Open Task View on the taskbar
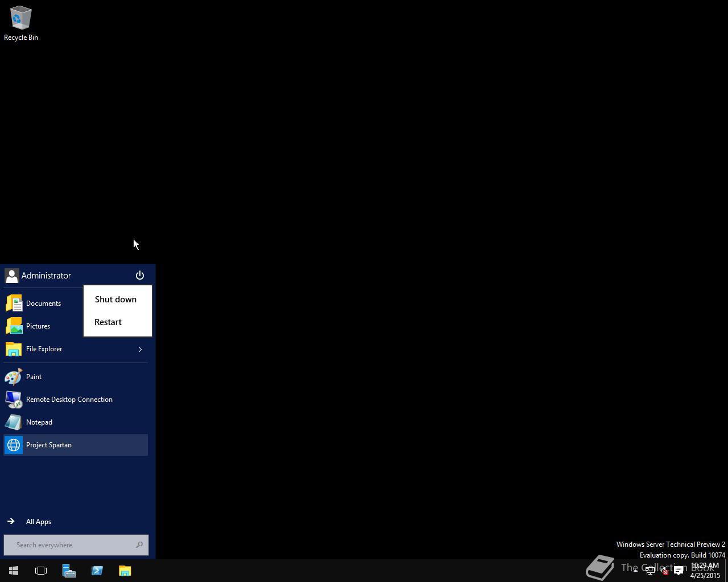Screen dimensions: 728x582 [41, 571]
